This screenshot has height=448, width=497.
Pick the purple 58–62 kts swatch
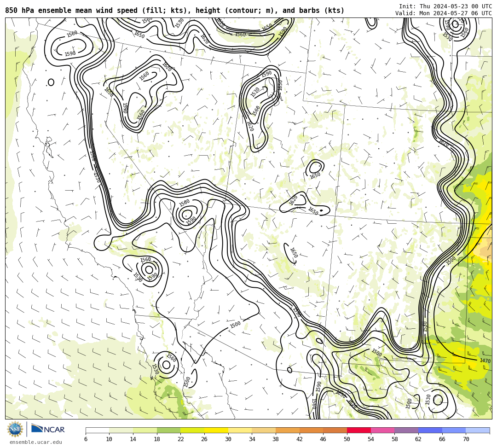pos(406,430)
